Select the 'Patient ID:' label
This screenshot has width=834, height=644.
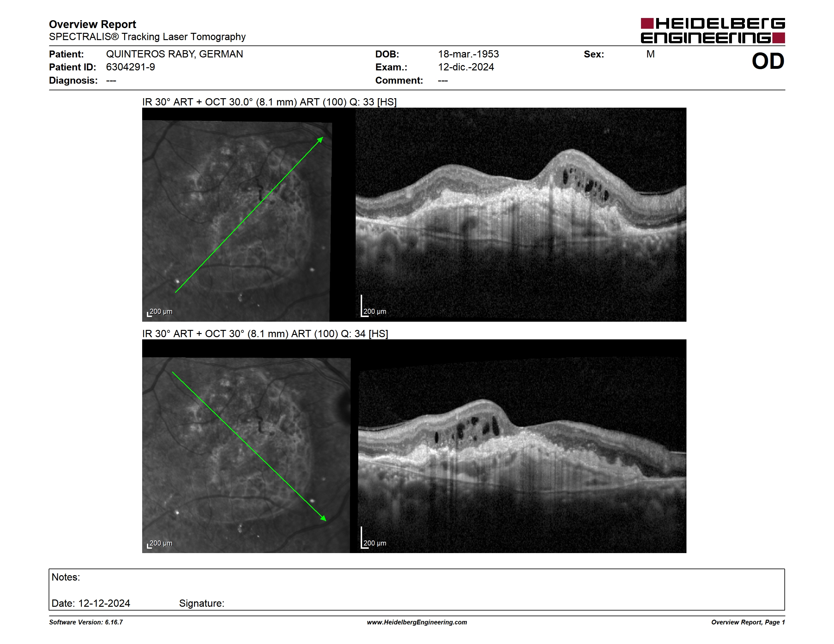pyautogui.click(x=73, y=67)
